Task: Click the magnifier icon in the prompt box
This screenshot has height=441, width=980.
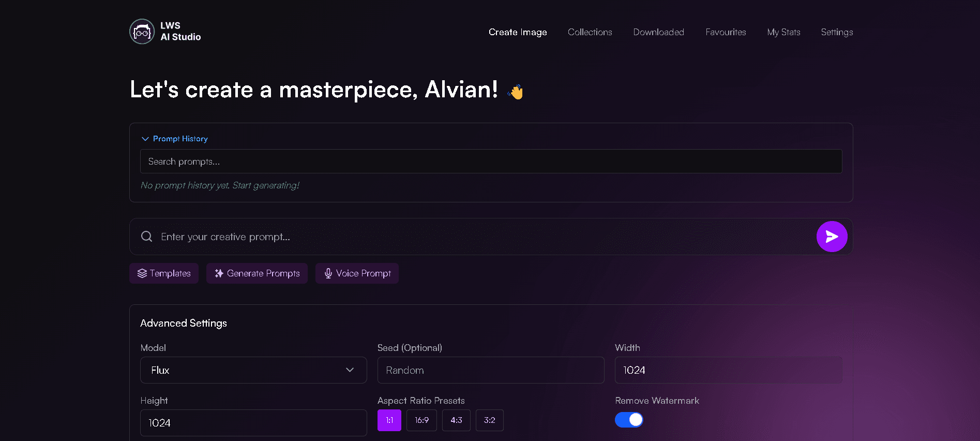Action: [x=147, y=237]
